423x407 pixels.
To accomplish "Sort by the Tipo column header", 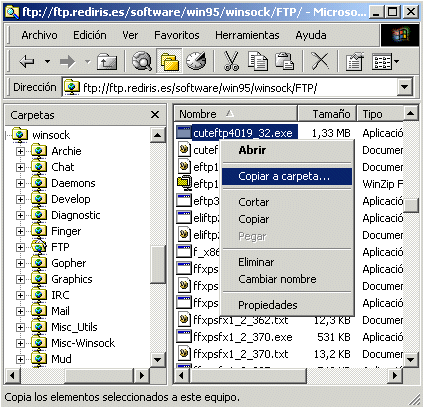I will (x=380, y=114).
